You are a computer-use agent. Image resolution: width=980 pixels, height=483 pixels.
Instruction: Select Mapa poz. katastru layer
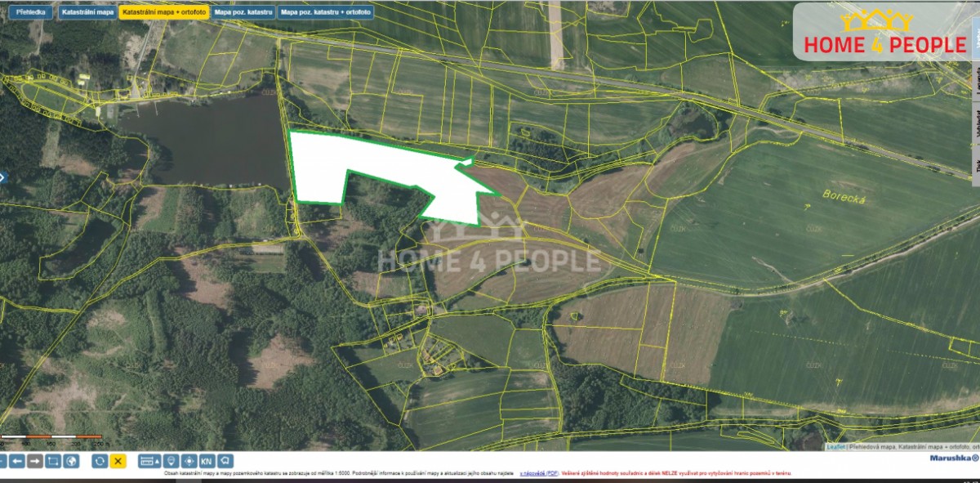(x=243, y=12)
